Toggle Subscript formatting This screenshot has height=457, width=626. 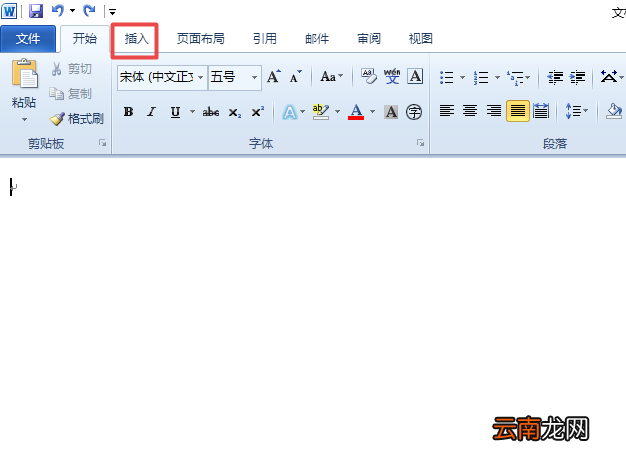click(235, 113)
